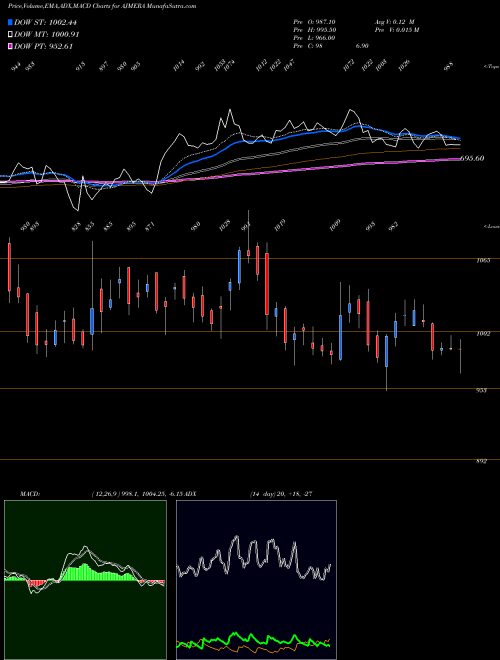The image size is (500, 660).
Task: Click the 1065 price level label
Action: [x=483, y=261]
